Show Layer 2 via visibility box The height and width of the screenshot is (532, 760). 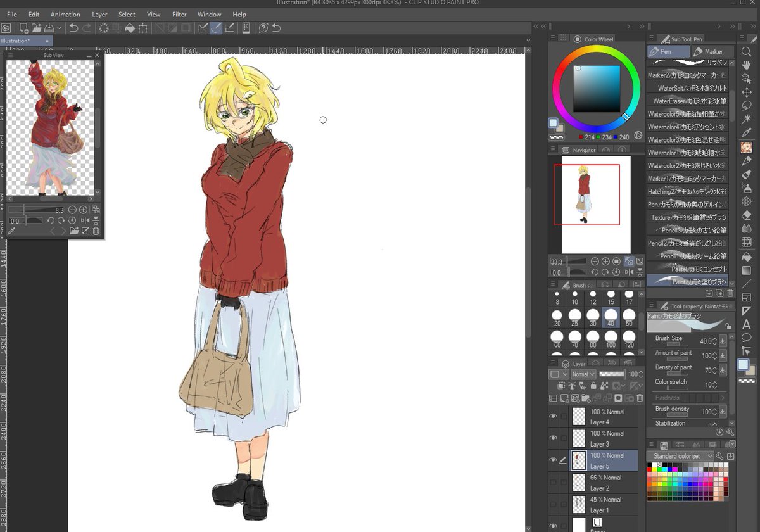(554, 482)
